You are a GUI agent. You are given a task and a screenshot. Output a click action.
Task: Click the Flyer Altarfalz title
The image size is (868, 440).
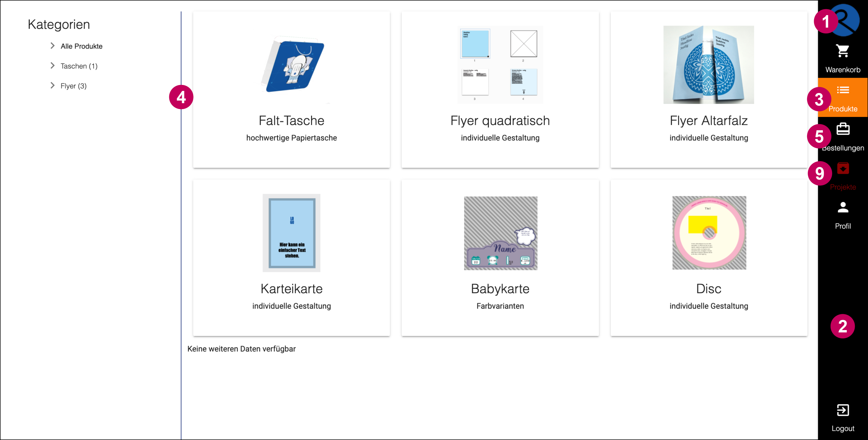click(709, 121)
